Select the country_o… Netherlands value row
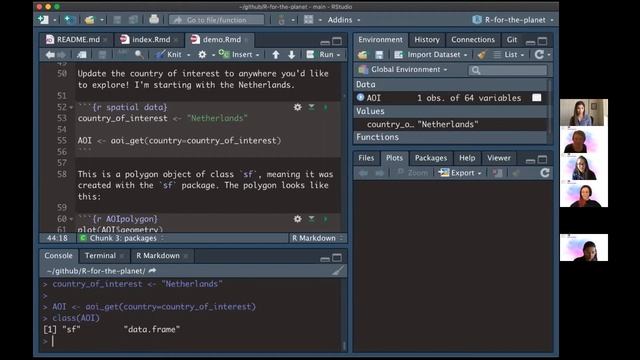The width and height of the screenshot is (640, 360). pyautogui.click(x=451, y=124)
